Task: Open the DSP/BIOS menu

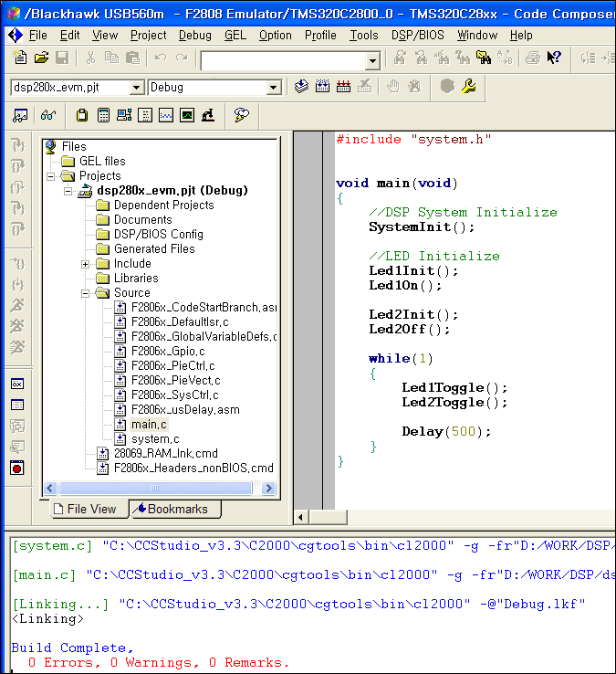Action: [x=418, y=36]
